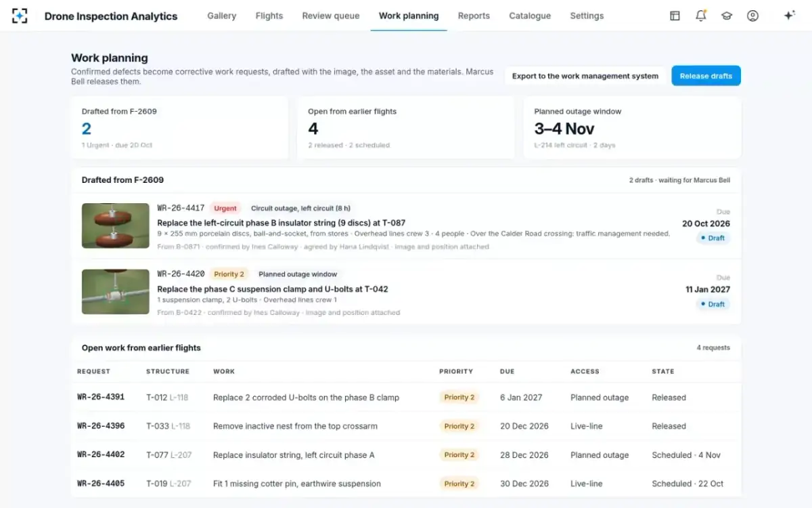Viewport: 812px width, 508px height.
Task: Go to the Flights tab
Action: click(269, 16)
